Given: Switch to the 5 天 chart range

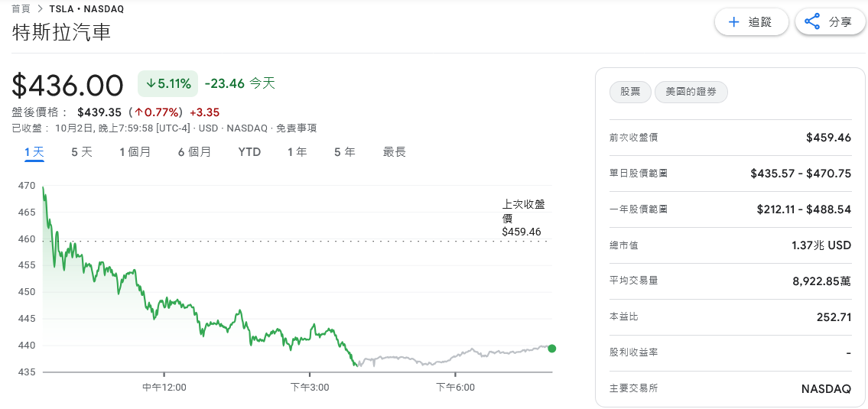Looking at the screenshot, I should tap(82, 152).
